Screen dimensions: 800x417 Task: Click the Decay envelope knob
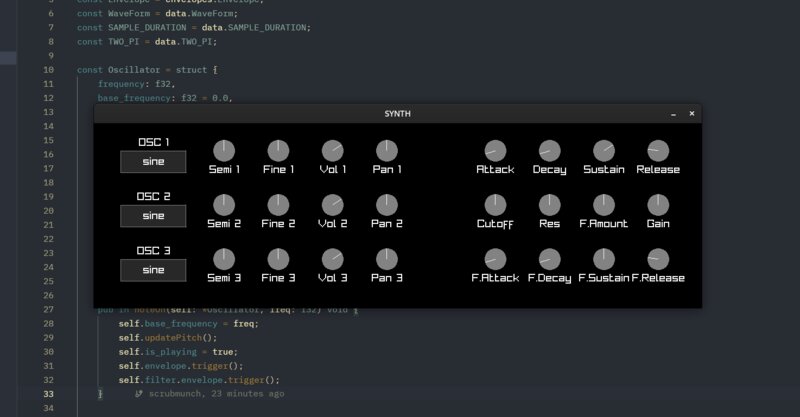[549, 151]
